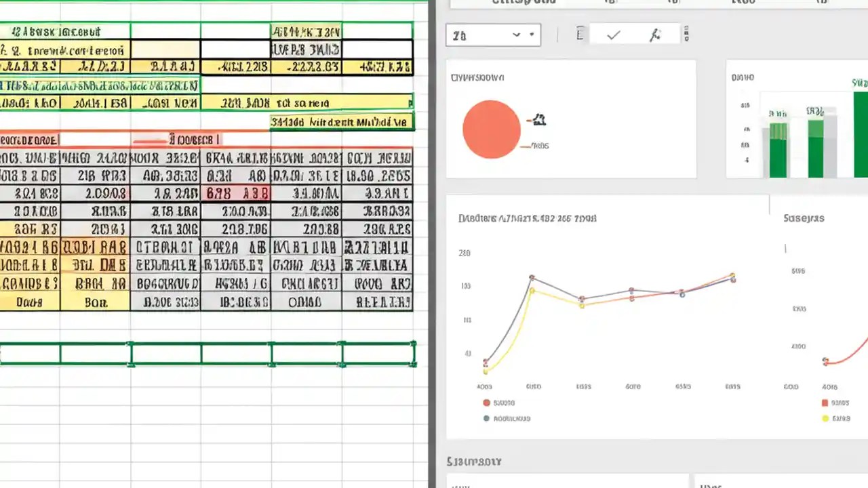Click the orange pie chart slice

click(491, 129)
